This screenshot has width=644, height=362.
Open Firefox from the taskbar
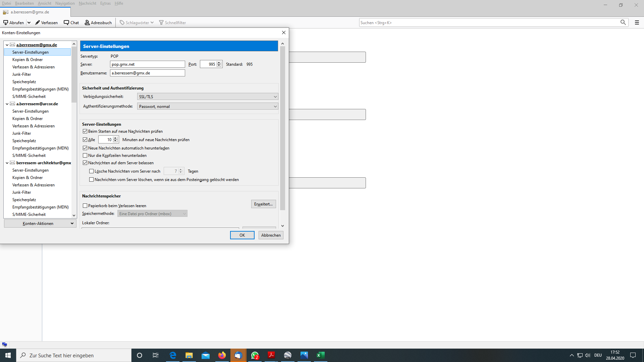click(x=222, y=355)
